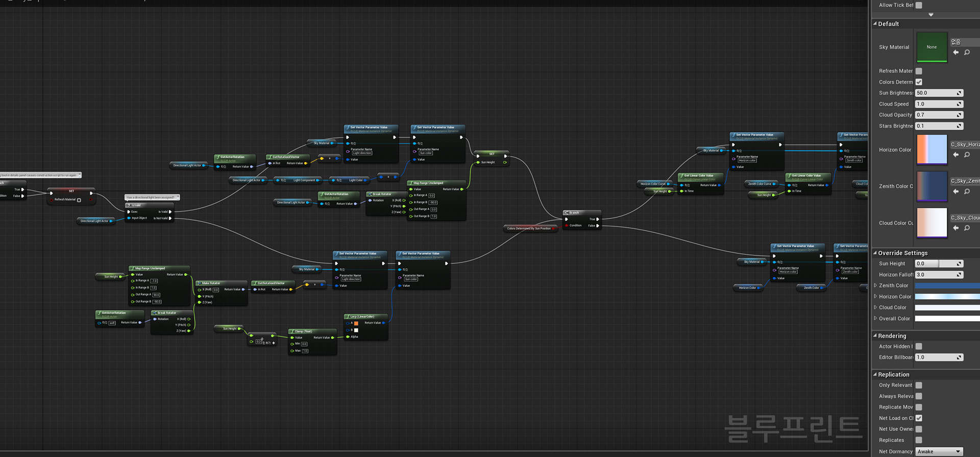
Task: Click the Sun Brightness spin arrow icon
Action: [960, 93]
